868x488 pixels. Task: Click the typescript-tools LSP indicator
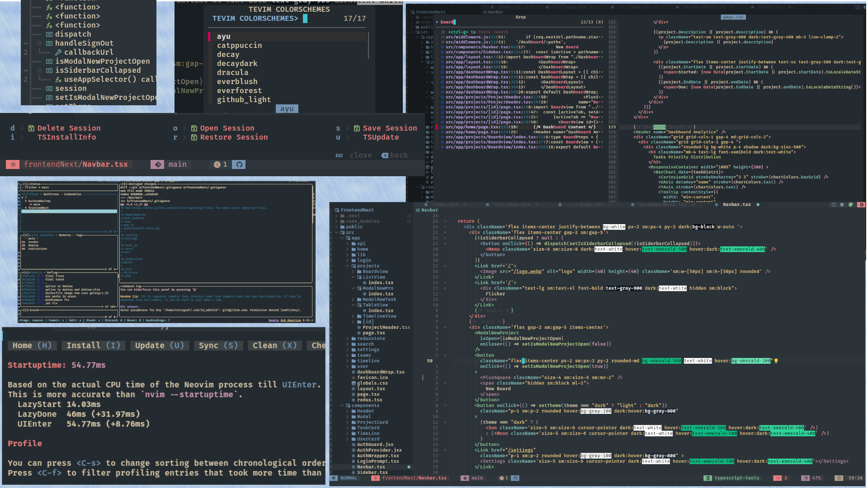tap(731, 478)
